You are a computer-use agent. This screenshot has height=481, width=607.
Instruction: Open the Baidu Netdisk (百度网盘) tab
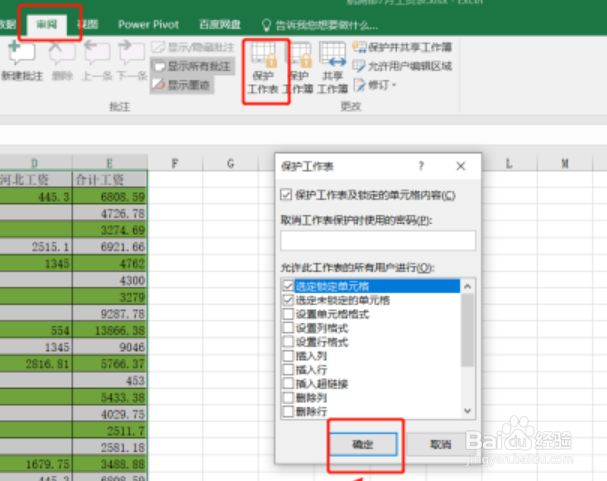coord(219,24)
